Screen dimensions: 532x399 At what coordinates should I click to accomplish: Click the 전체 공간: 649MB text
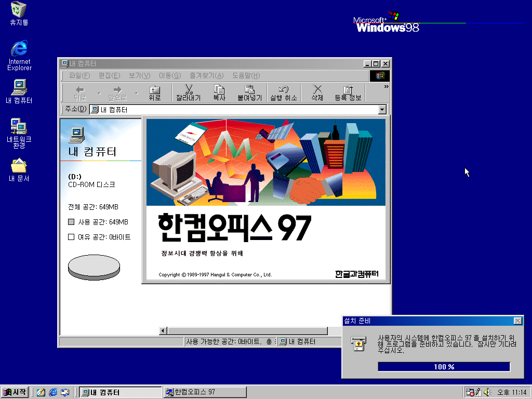tap(94, 207)
